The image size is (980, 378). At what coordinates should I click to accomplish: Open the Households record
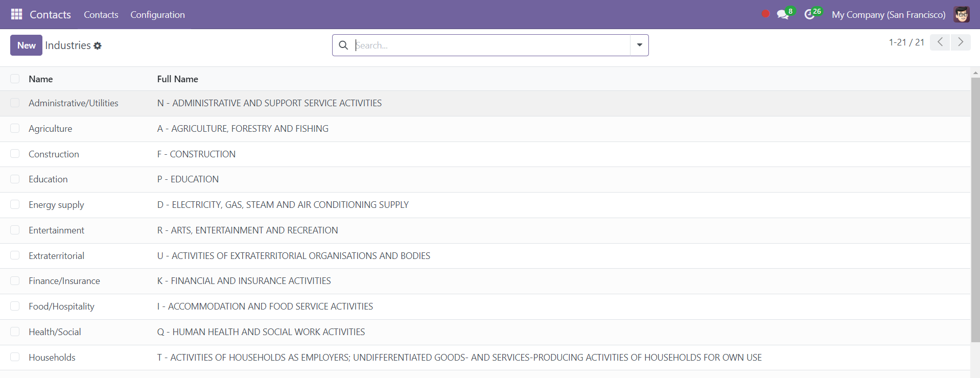(52, 358)
